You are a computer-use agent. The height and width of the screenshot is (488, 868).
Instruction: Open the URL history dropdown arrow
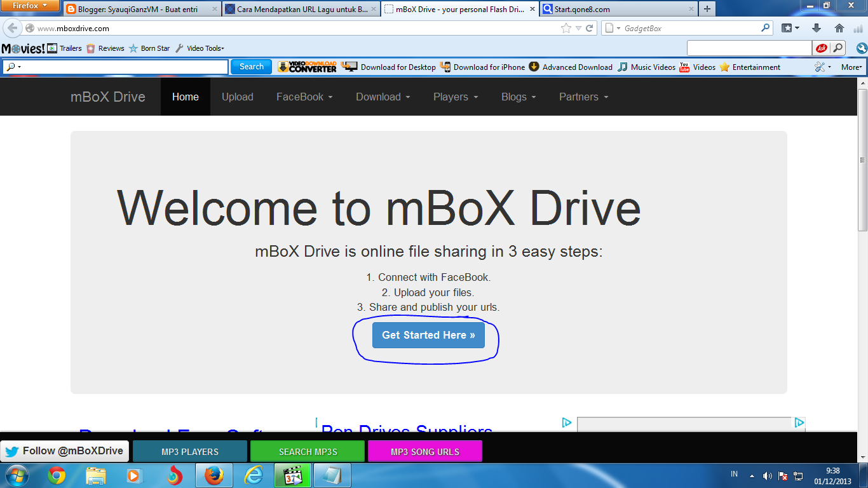pos(578,28)
